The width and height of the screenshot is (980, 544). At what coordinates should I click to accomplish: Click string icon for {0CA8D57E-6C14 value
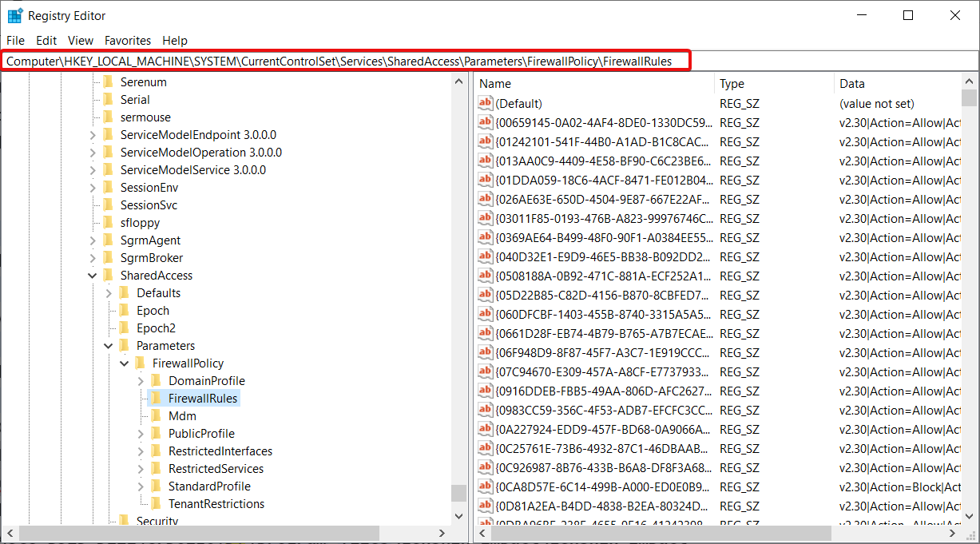(486, 486)
